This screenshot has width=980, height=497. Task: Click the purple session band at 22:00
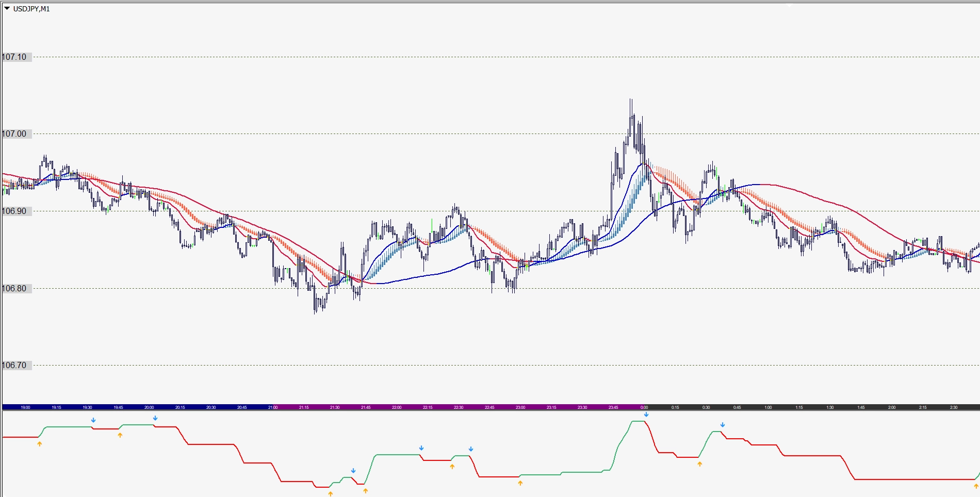point(397,407)
